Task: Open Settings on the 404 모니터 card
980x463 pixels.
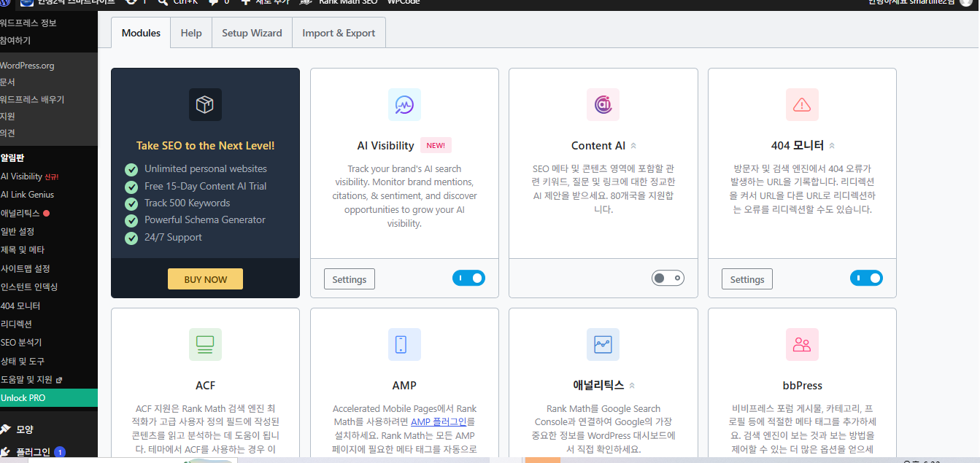Action: [x=747, y=279]
